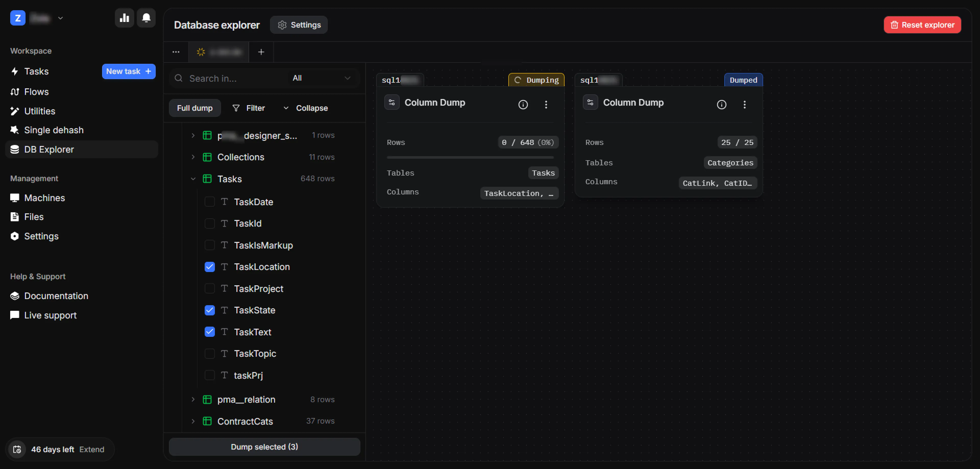This screenshot has width=980, height=469.
Task: Collapse the Tasks table tree
Action: 193,178
